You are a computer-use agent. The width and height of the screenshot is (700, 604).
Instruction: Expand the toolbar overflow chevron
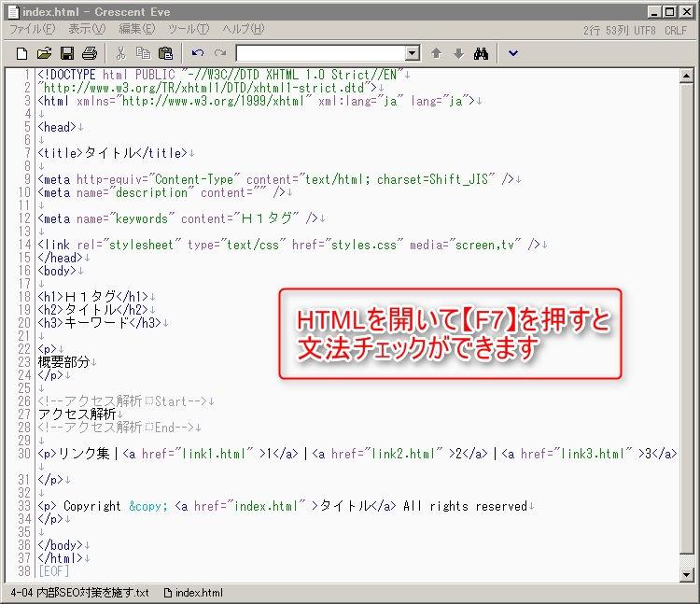[x=513, y=53]
